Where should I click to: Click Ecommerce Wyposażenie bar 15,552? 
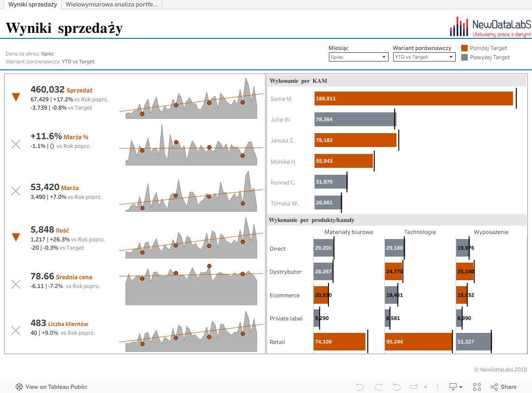[462, 295]
